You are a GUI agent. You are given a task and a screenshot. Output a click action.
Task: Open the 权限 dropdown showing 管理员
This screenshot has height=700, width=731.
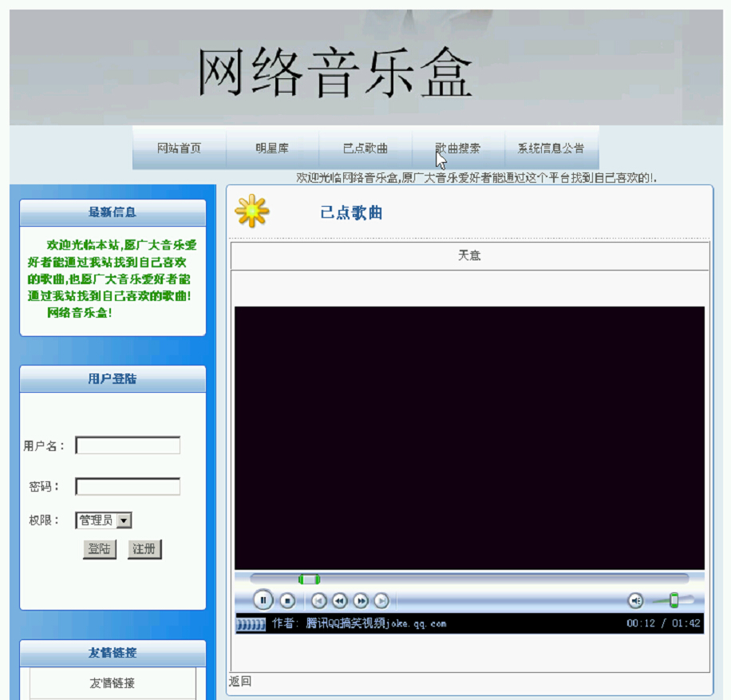click(x=104, y=520)
